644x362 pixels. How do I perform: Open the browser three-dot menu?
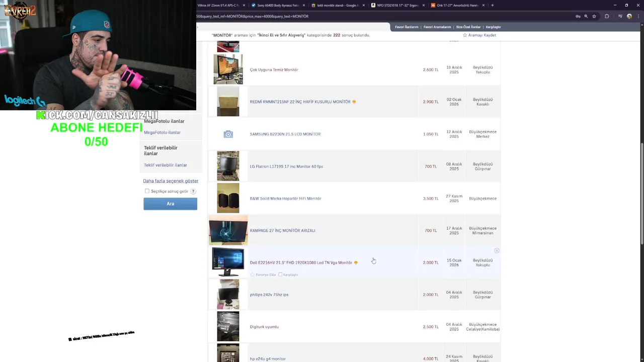pyautogui.click(x=639, y=16)
